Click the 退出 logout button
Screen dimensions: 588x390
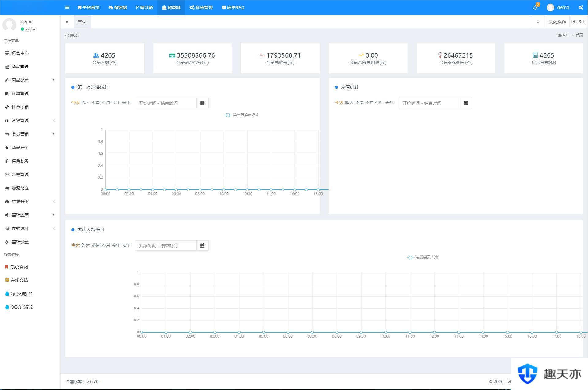point(579,21)
